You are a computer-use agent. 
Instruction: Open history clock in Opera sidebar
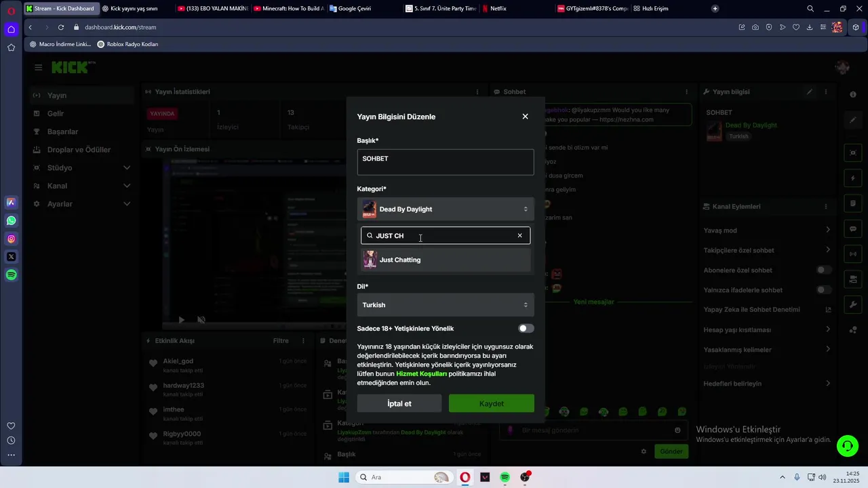point(11,441)
